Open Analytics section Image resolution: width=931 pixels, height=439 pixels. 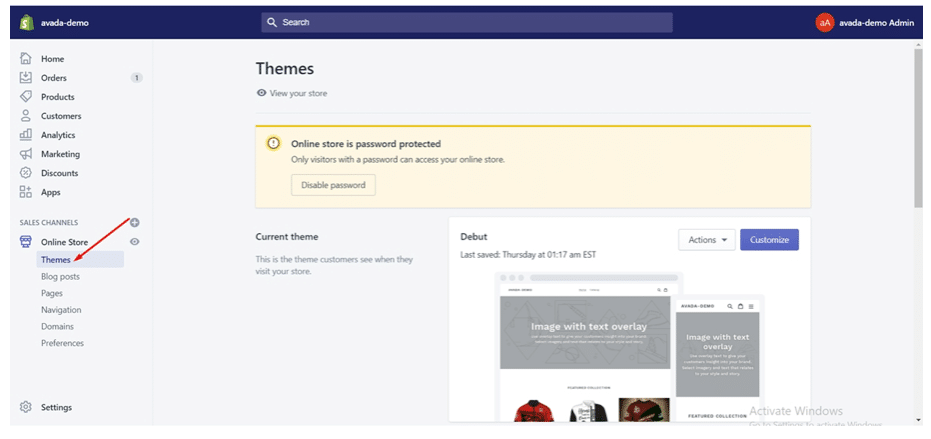(x=58, y=135)
